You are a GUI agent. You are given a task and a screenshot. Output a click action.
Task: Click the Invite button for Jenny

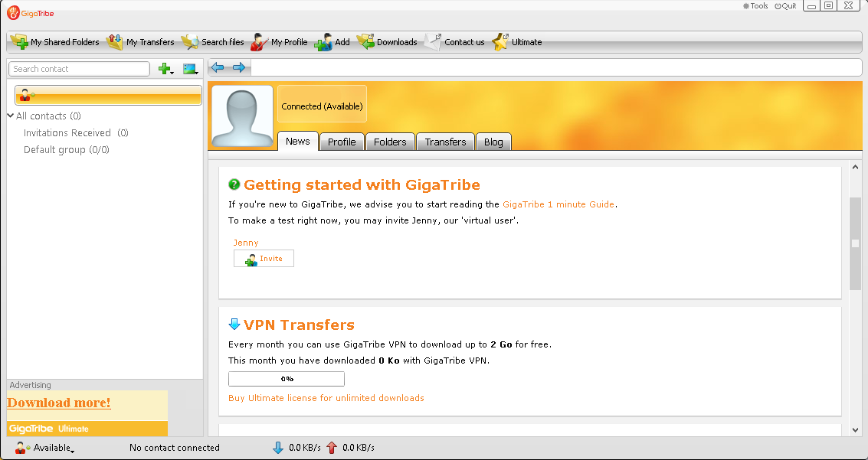[264, 258]
